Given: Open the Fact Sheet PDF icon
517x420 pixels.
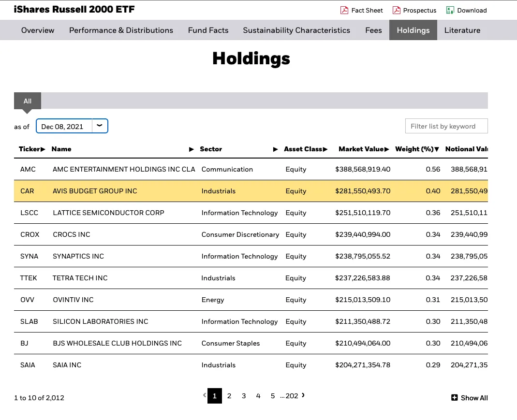Looking at the screenshot, I should point(344,10).
